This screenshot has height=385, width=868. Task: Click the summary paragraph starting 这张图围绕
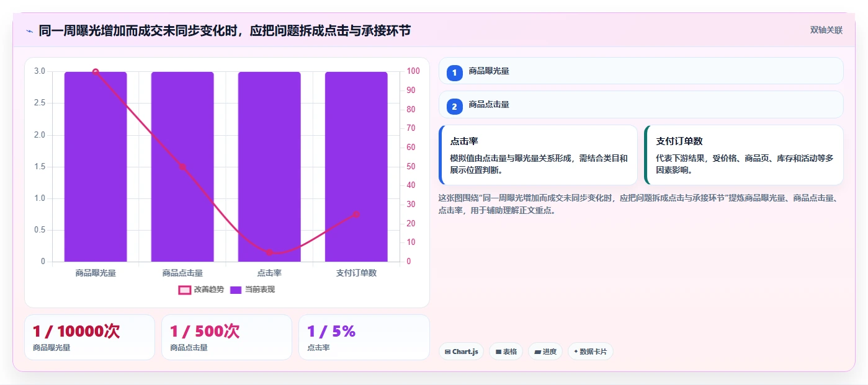pyautogui.click(x=639, y=204)
